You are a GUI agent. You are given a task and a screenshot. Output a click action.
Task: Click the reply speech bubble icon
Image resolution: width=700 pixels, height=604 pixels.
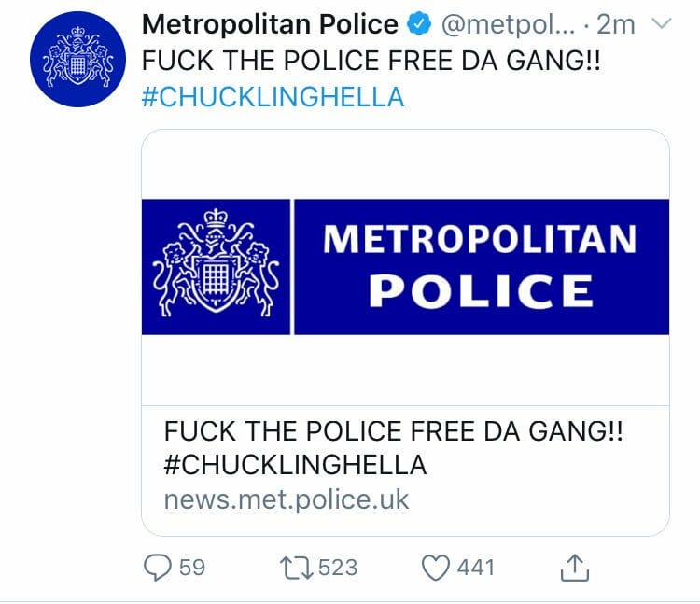point(157,568)
